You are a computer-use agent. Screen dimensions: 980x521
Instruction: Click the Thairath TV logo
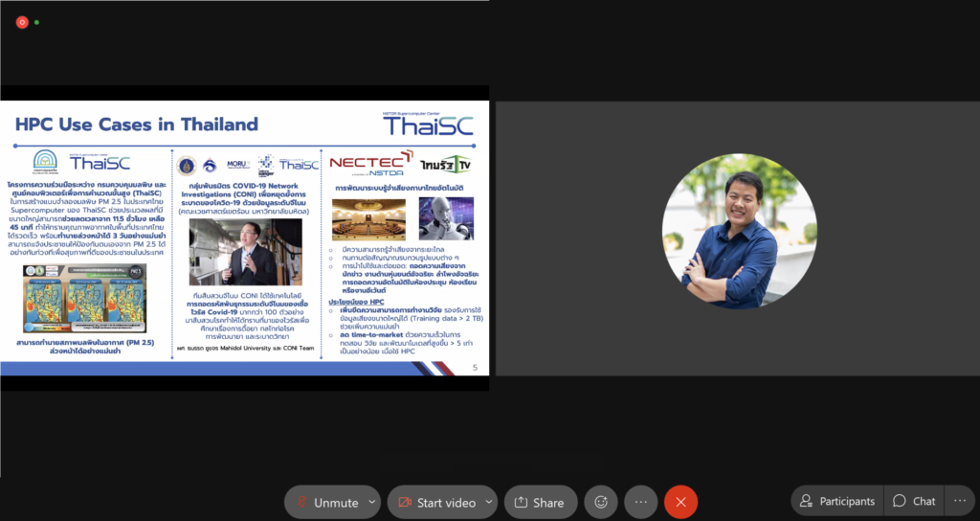pyautogui.click(x=446, y=165)
